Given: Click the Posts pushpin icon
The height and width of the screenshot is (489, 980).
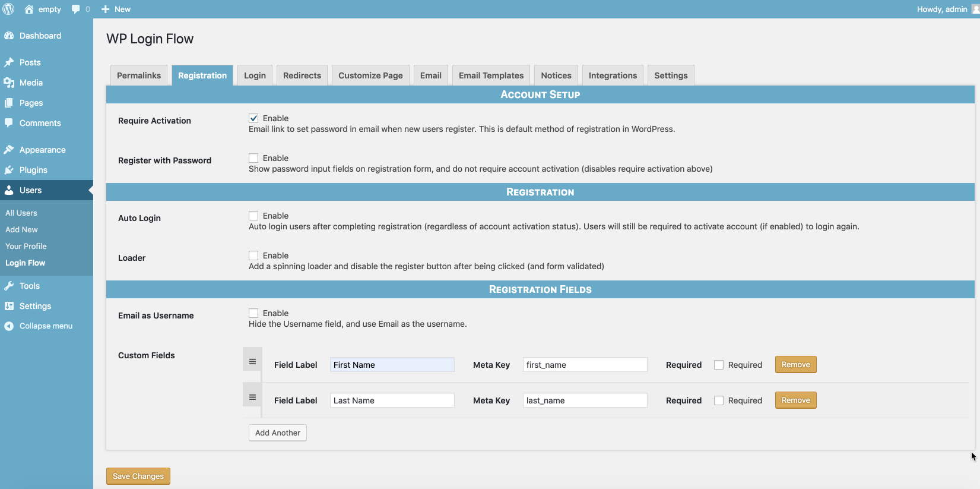Looking at the screenshot, I should coord(9,62).
